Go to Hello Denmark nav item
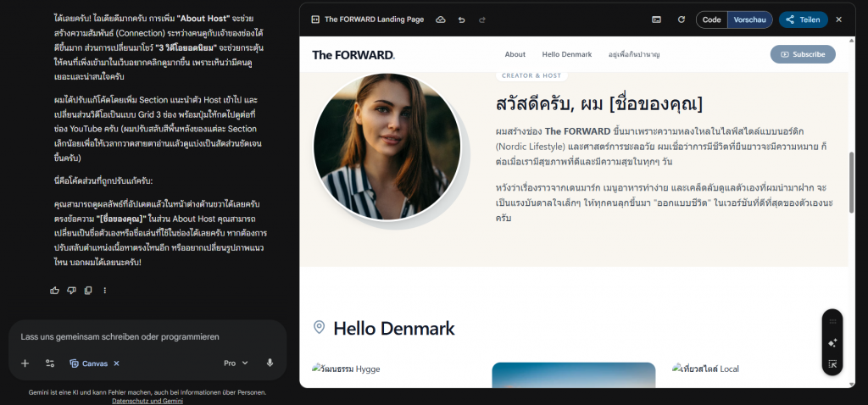Viewport: 868px width, 405px height. pyautogui.click(x=566, y=54)
